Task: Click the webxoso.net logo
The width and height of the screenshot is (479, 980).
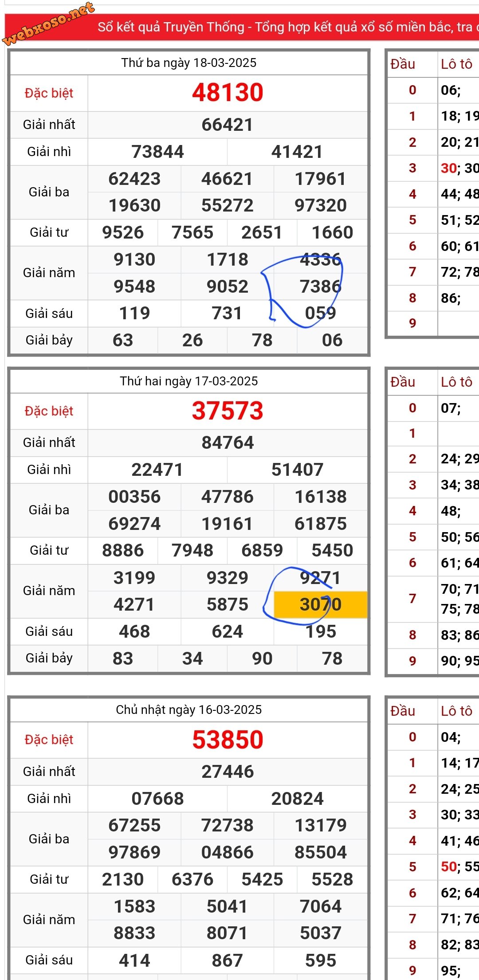Action: pyautogui.click(x=49, y=23)
